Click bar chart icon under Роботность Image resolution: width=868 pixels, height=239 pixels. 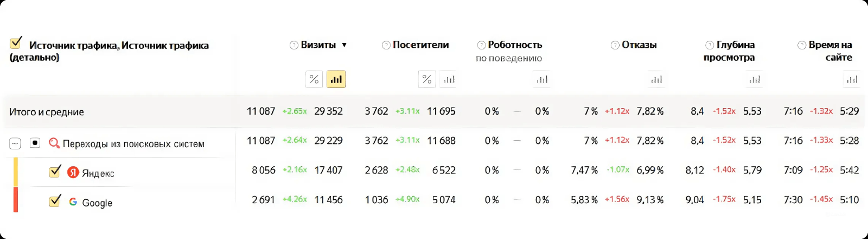pyautogui.click(x=542, y=79)
